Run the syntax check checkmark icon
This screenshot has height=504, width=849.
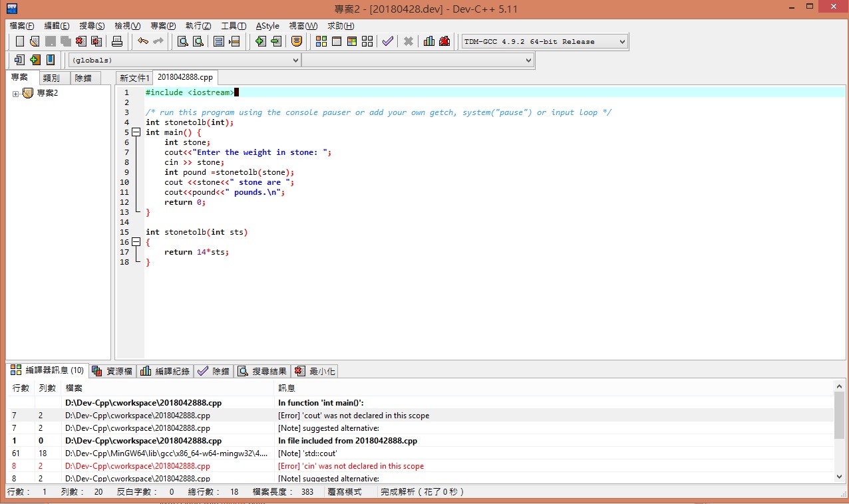(x=387, y=41)
